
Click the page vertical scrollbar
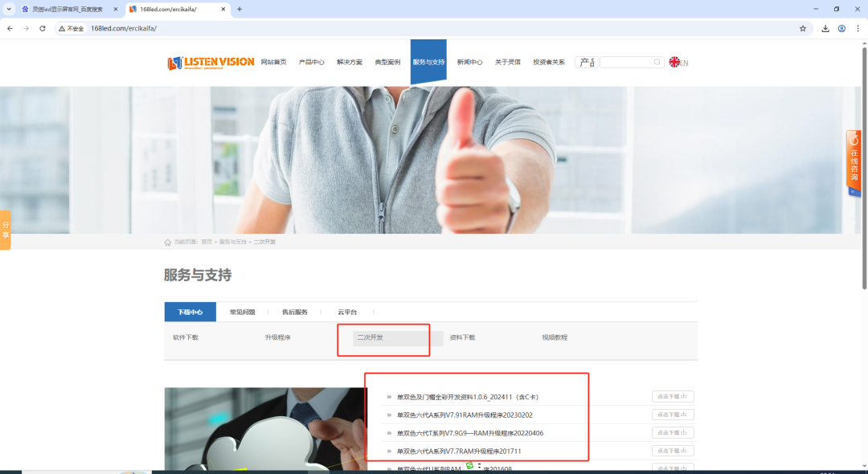click(863, 161)
